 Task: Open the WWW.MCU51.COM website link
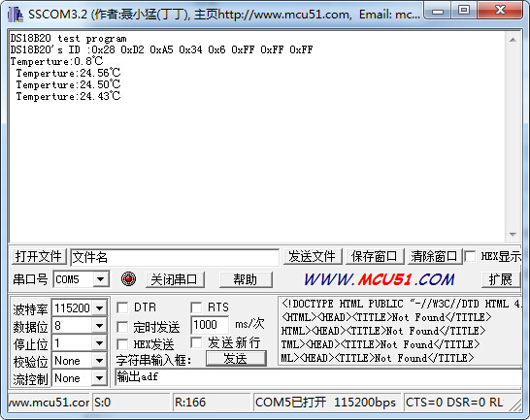point(380,279)
